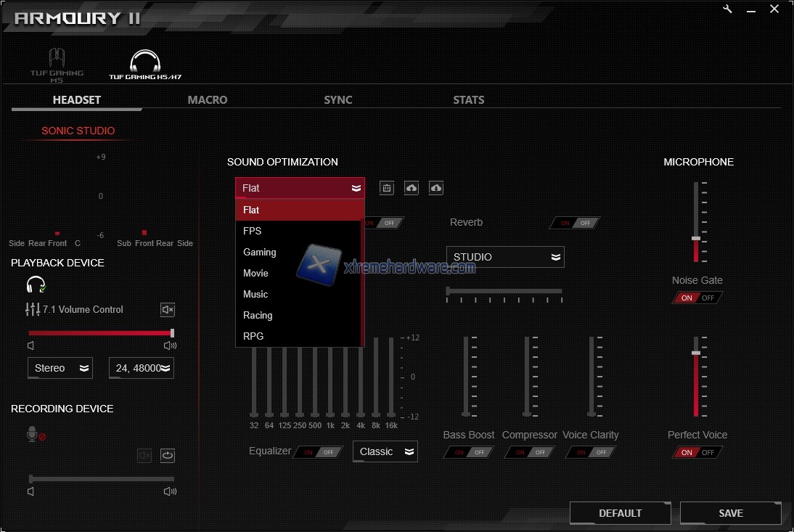Click the SAVE button
794x532 pixels.
point(730,513)
